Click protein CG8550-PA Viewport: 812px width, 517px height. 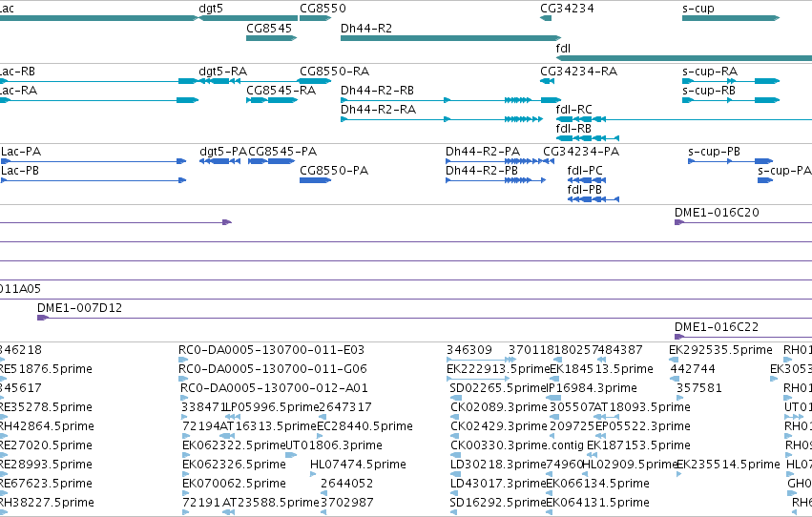(x=334, y=171)
